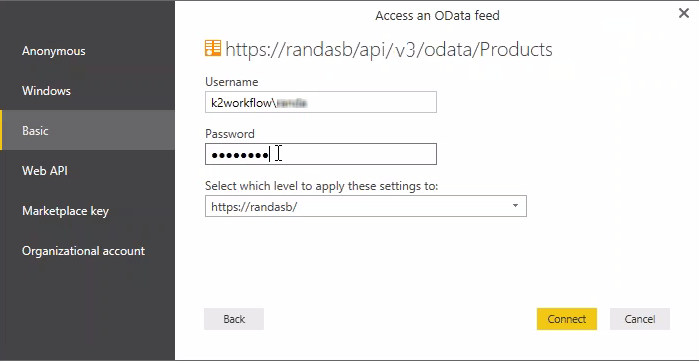Expand the settings level dropdown arrow
This screenshot has height=361, width=699.
pos(515,206)
